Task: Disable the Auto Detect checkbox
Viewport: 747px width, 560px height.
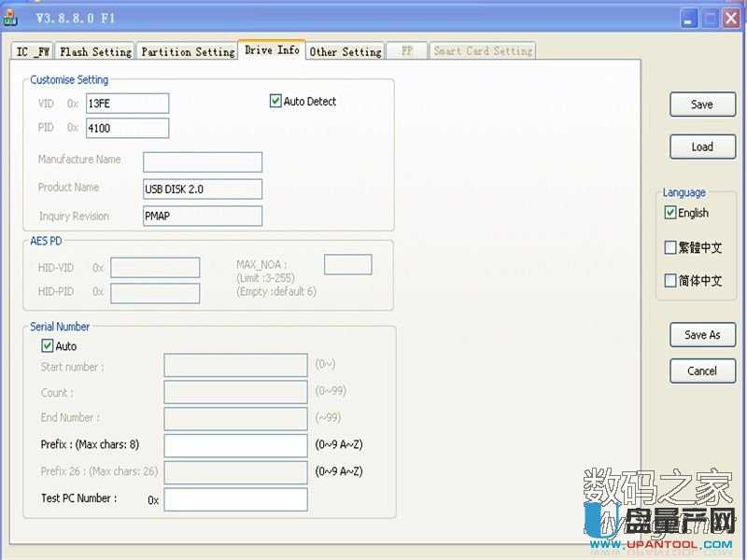Action: (x=275, y=101)
